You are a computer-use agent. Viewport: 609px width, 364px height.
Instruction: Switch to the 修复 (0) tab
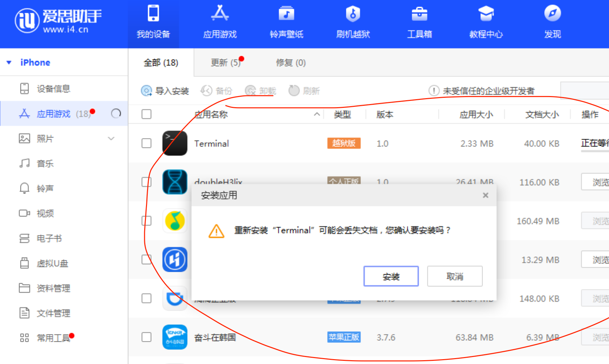pos(291,63)
